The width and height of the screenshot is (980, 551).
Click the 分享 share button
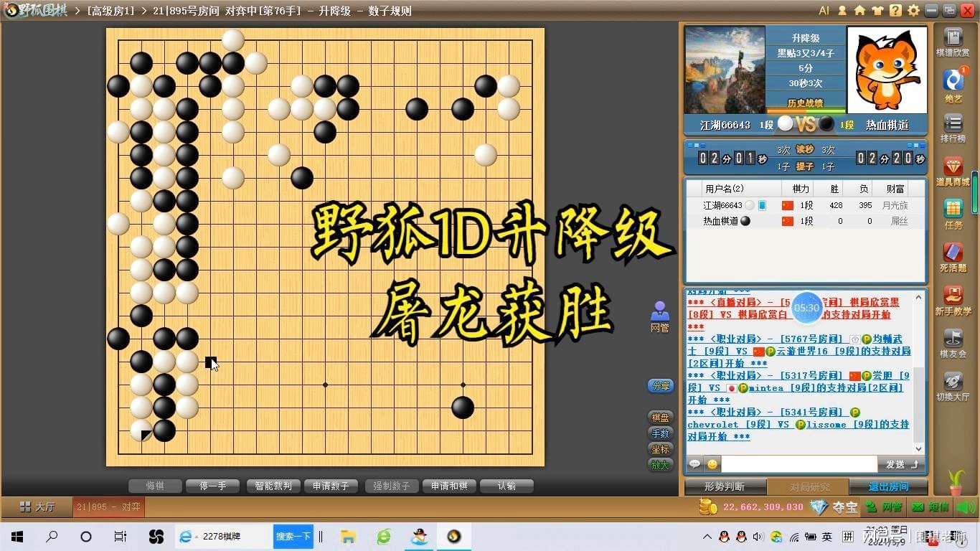660,386
